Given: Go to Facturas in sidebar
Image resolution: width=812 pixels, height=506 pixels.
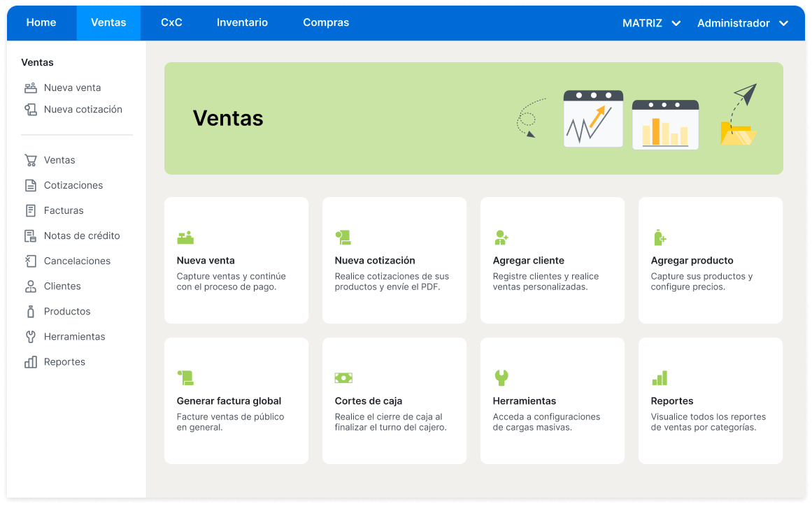Looking at the screenshot, I should tap(64, 210).
